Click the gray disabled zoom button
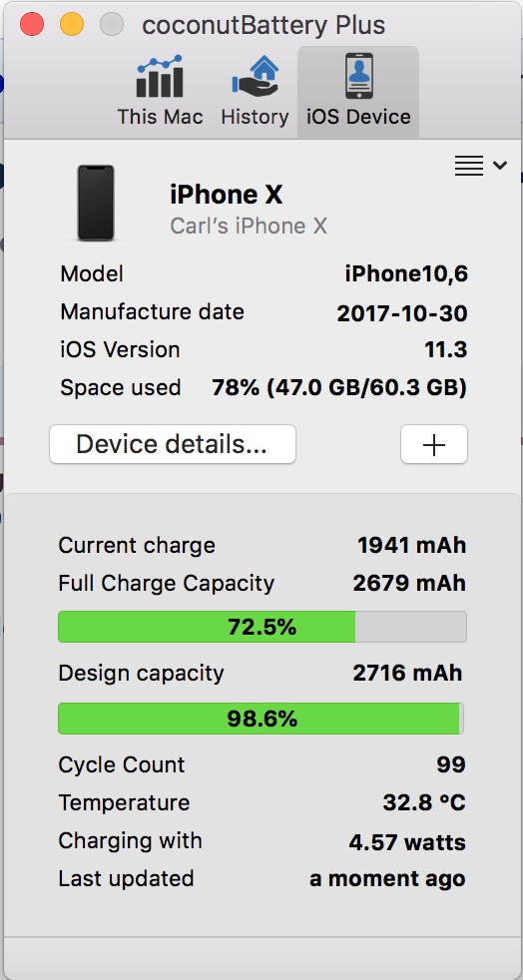This screenshot has width=523, height=980. click(x=112, y=24)
